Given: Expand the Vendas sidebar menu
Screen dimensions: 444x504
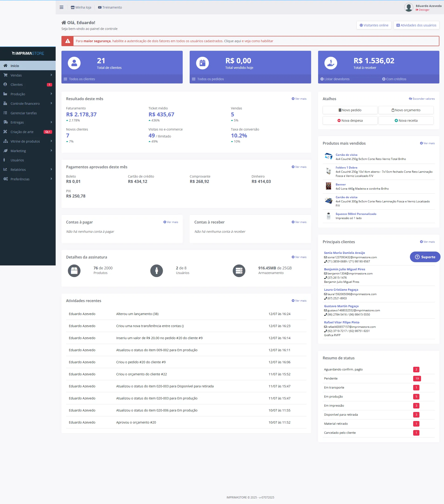Looking at the screenshot, I should pyautogui.click(x=28, y=75).
